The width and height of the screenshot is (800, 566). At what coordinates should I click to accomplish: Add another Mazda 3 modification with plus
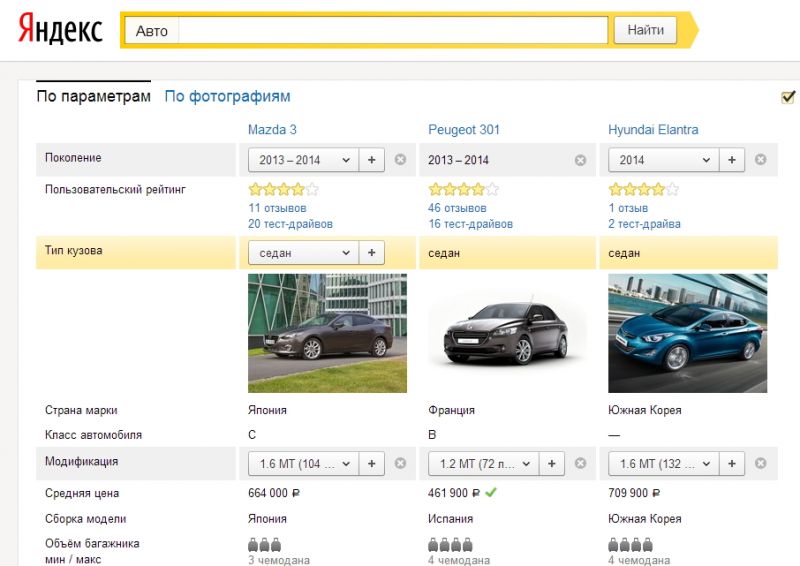(372, 463)
